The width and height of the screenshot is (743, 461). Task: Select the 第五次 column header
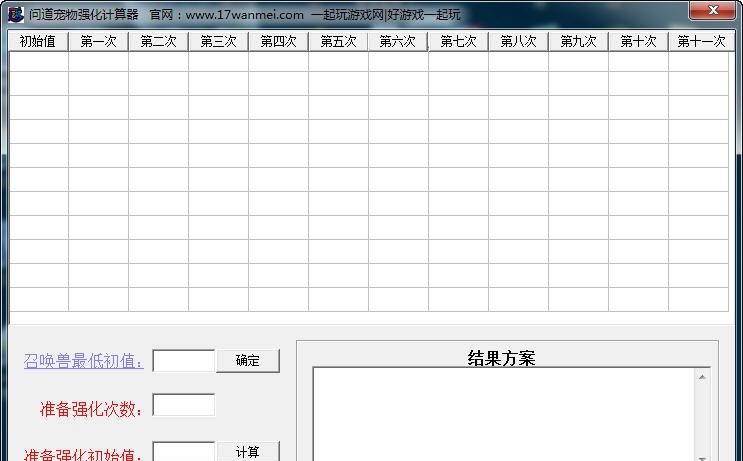click(x=338, y=42)
